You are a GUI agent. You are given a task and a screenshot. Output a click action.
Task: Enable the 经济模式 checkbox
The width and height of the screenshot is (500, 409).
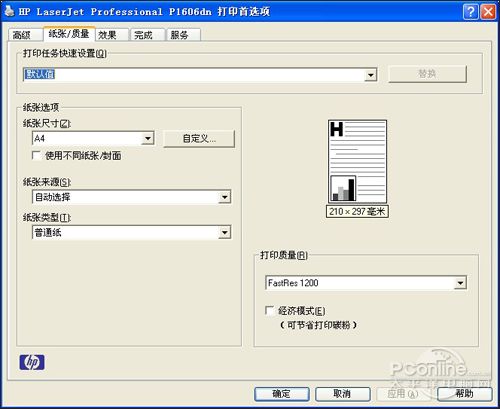[x=269, y=311]
